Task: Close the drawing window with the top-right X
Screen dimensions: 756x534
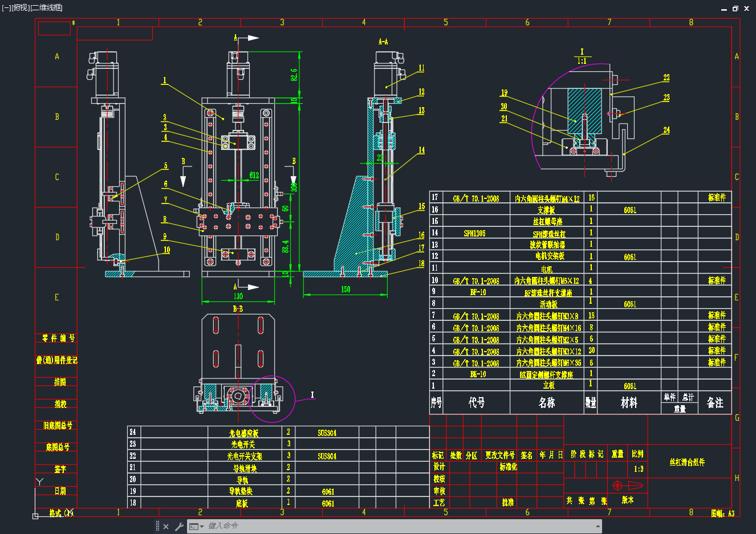Action: (746, 9)
